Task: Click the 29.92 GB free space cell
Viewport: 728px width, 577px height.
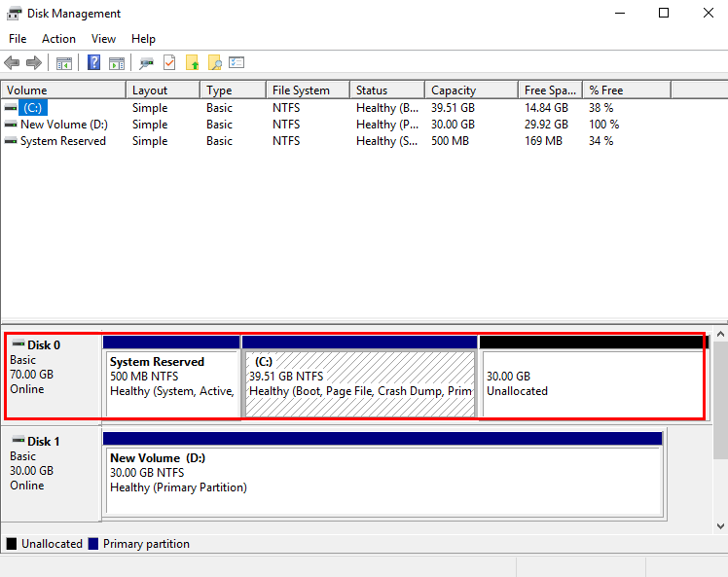Action: click(x=546, y=125)
